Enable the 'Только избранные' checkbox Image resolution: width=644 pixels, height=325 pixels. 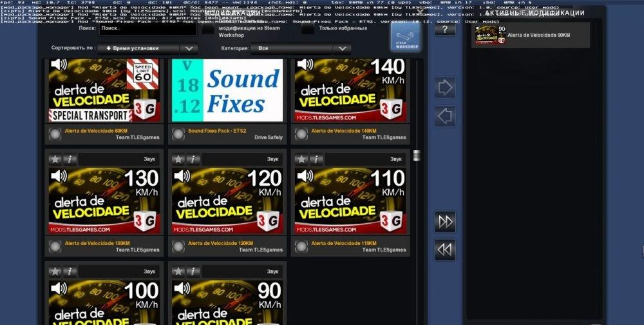click(308, 29)
